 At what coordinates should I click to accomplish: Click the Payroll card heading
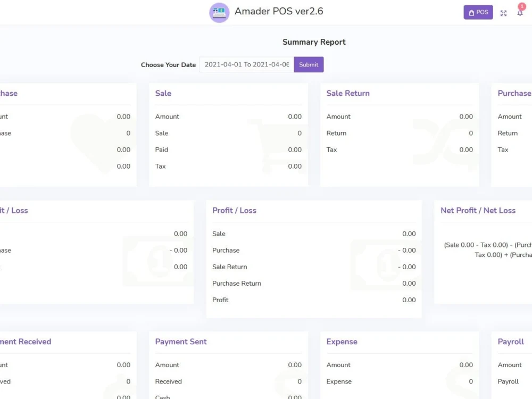pyautogui.click(x=511, y=342)
